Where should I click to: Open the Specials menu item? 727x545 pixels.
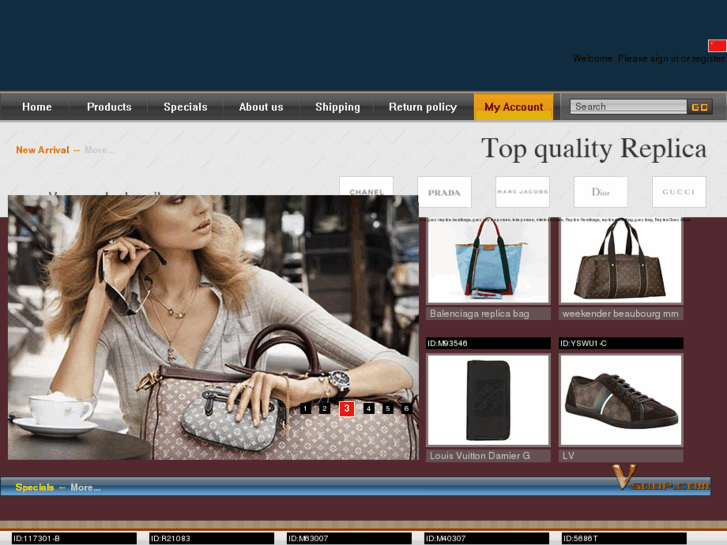tap(185, 107)
